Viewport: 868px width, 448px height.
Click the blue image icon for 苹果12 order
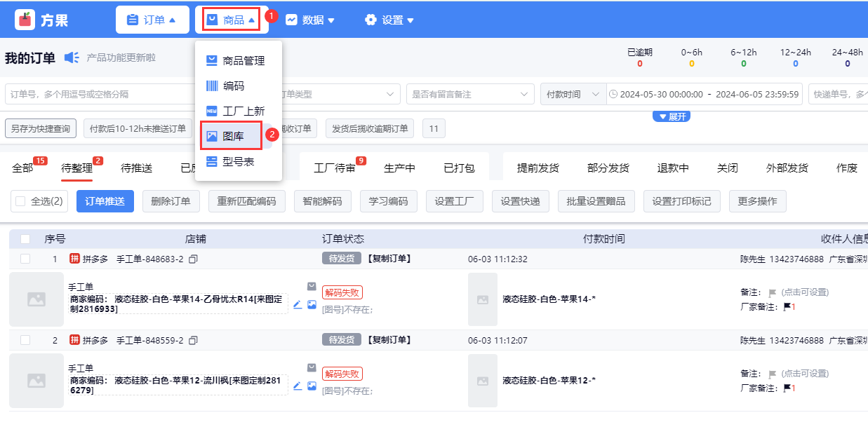[312, 386]
